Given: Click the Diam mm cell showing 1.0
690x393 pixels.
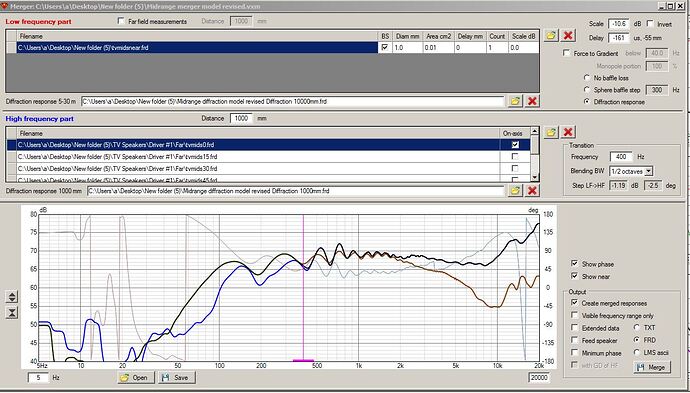Looking at the screenshot, I should point(407,48).
